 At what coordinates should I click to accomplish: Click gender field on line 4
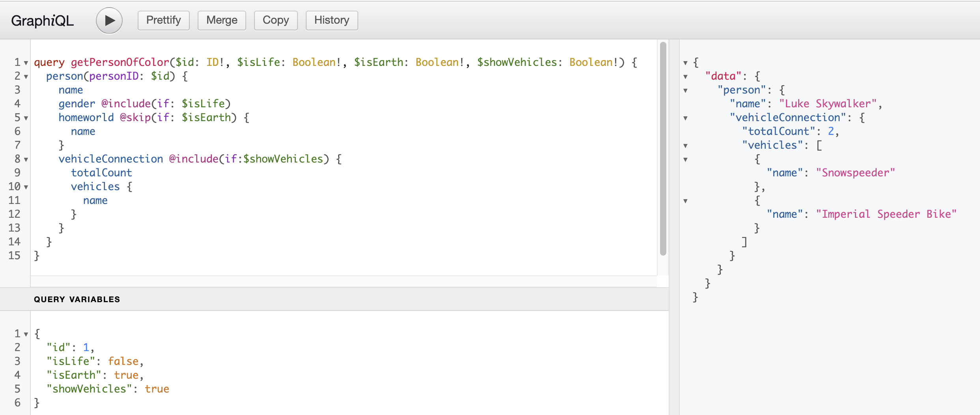(77, 104)
